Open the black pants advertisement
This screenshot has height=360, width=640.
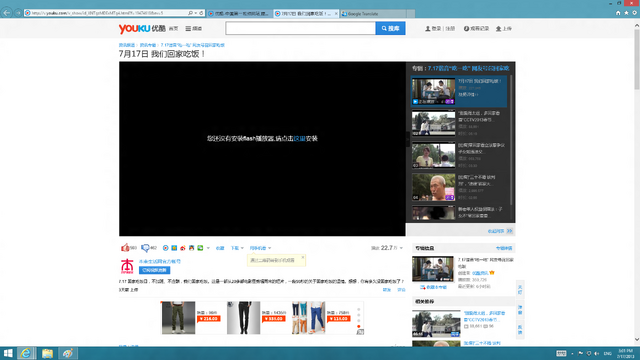click(243, 318)
